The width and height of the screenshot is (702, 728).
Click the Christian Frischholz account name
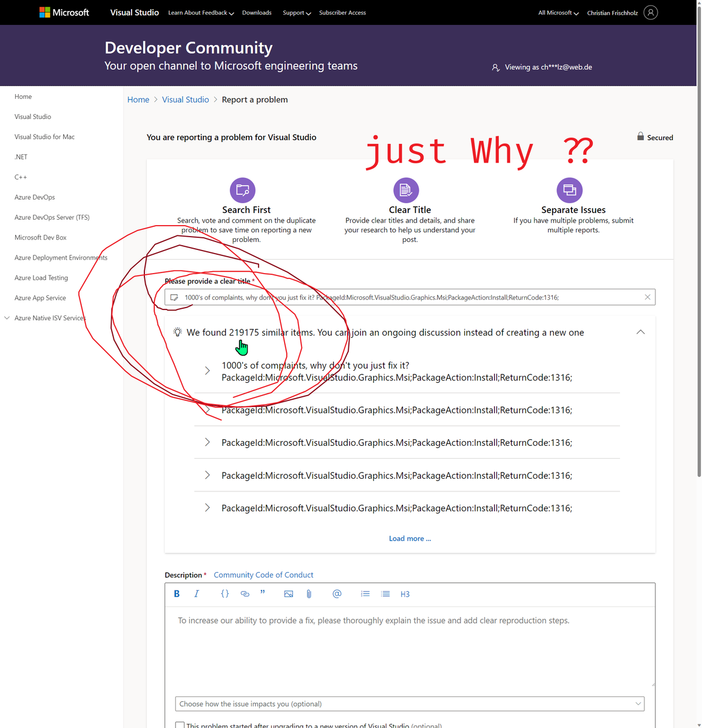tap(612, 13)
